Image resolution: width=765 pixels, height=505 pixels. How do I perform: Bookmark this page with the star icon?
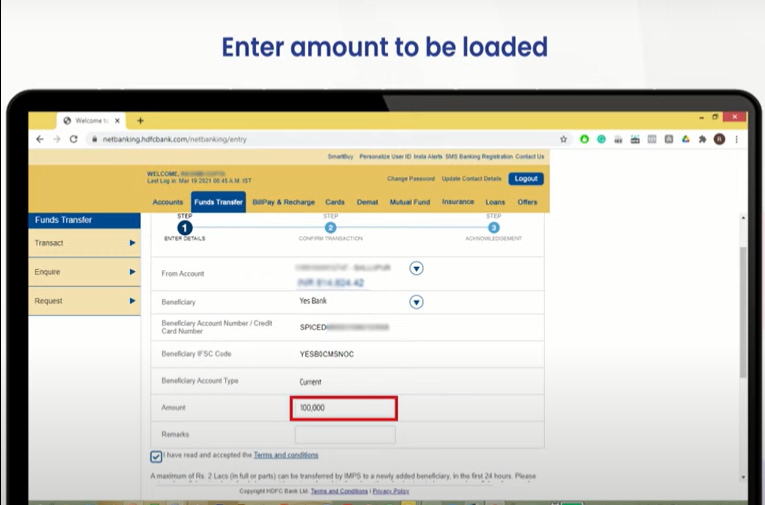coord(564,139)
